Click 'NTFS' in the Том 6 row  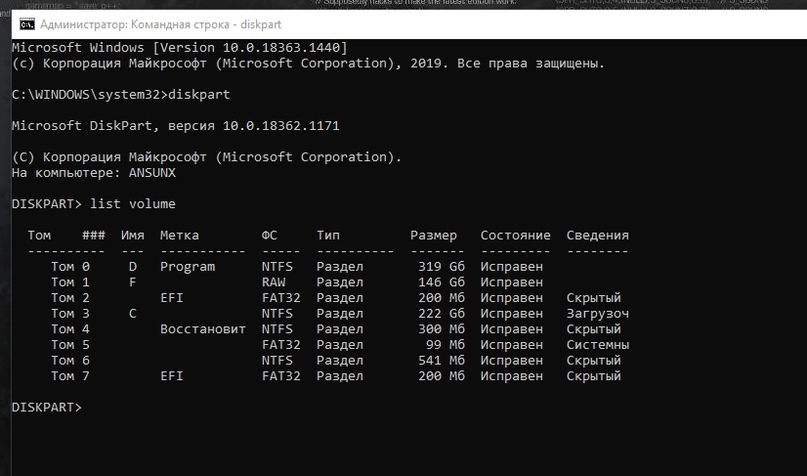point(277,360)
